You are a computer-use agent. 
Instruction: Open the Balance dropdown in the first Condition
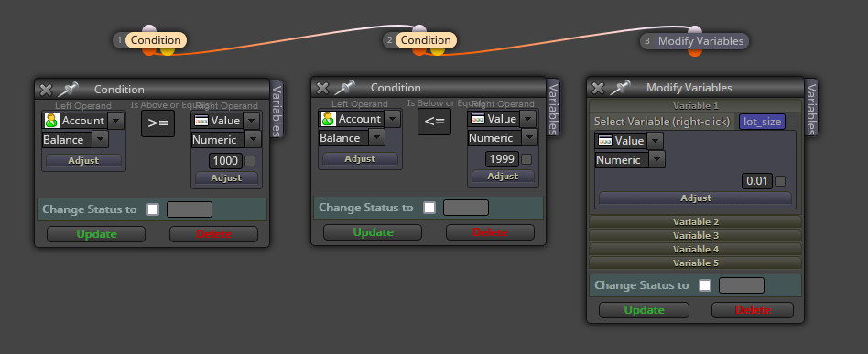(x=100, y=140)
